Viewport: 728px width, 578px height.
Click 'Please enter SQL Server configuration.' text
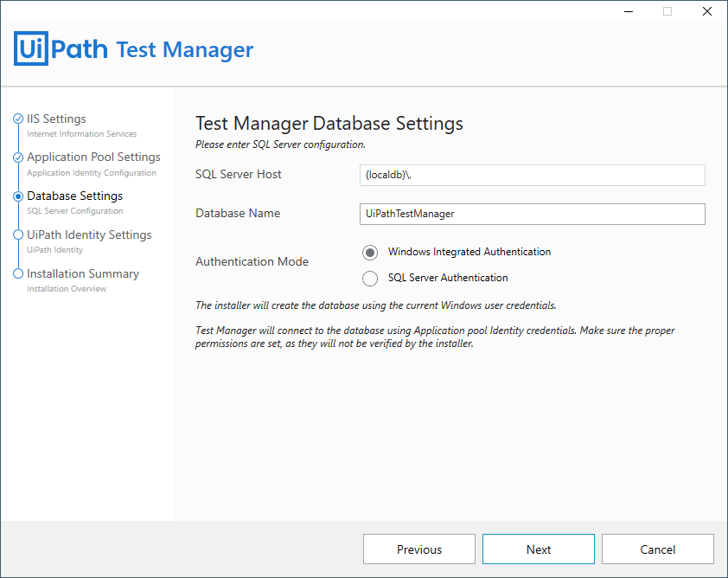[280, 144]
